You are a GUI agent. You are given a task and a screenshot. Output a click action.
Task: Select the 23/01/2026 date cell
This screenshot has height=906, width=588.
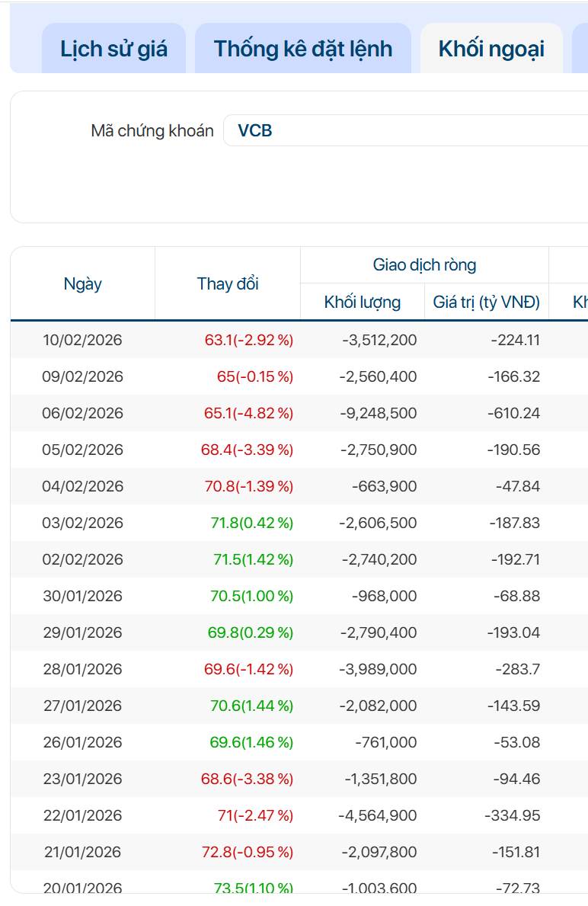pos(82,779)
